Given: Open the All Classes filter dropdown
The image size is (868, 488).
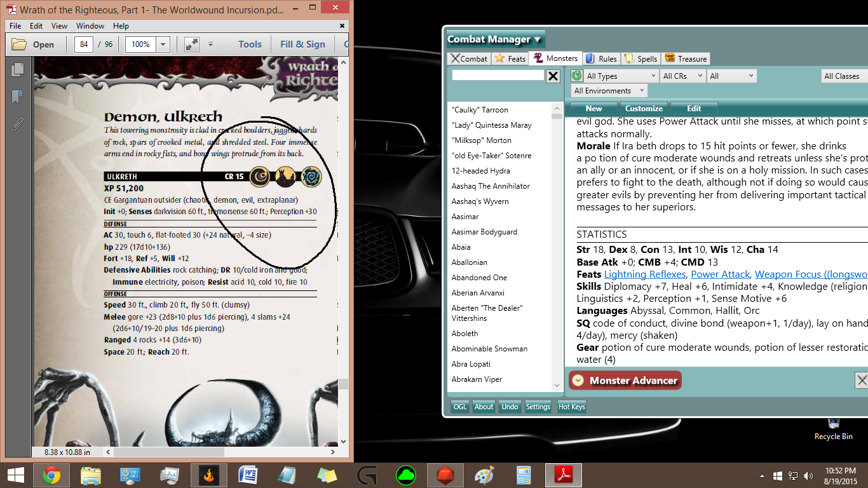Looking at the screenshot, I should 844,76.
